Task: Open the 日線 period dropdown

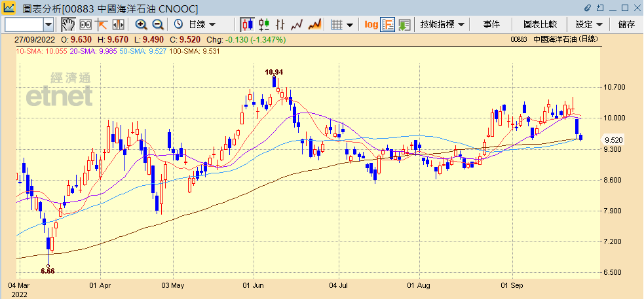Action: [x=202, y=24]
